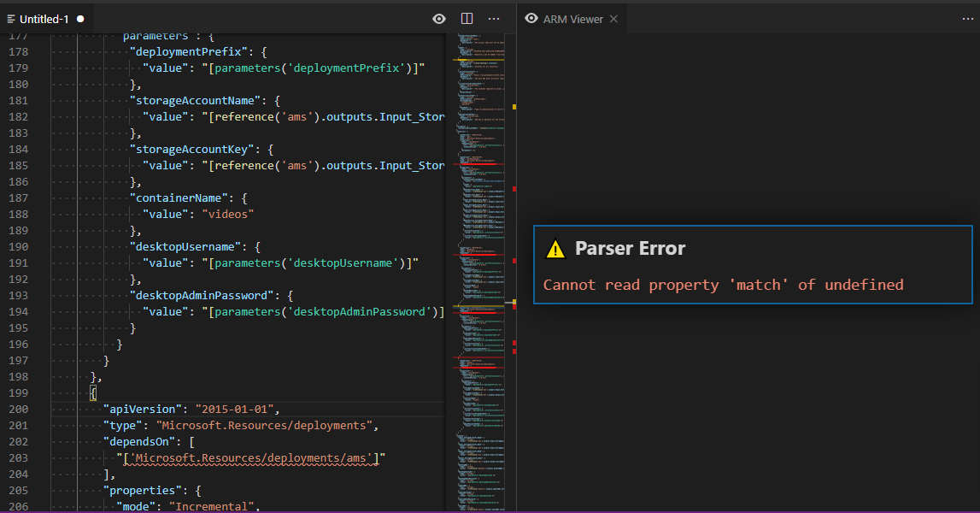Click the "dependsOn" key
The height and width of the screenshot is (513, 980).
point(139,442)
